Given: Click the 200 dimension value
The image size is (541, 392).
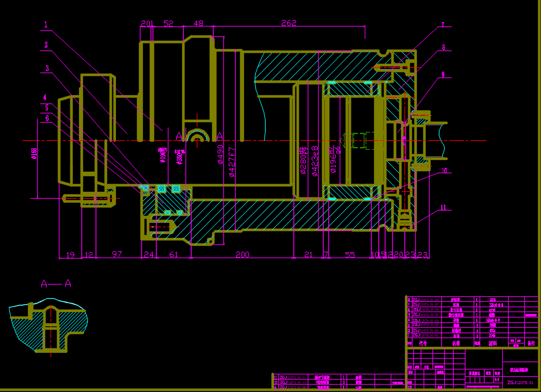Looking at the screenshot, I should 243,255.
